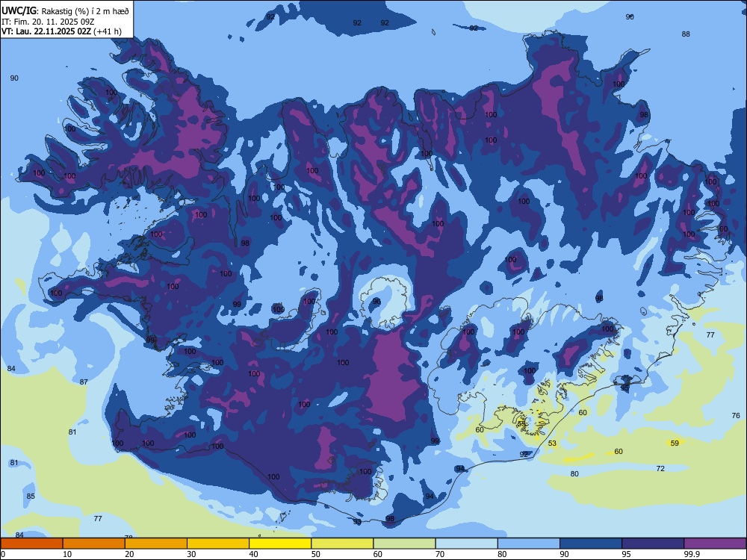Click the map value '80' over the sea
Viewport: 747px width, 560px height.
pyautogui.click(x=574, y=474)
